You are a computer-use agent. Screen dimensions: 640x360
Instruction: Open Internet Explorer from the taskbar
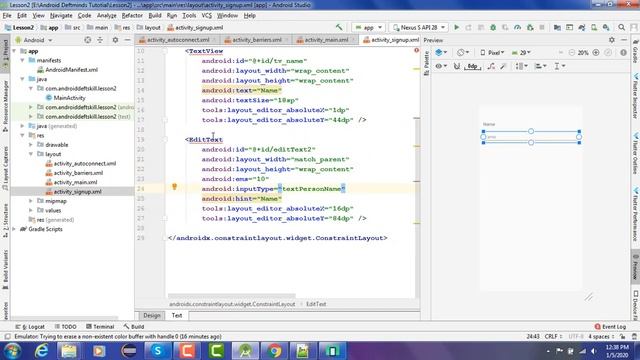click(x=41, y=351)
